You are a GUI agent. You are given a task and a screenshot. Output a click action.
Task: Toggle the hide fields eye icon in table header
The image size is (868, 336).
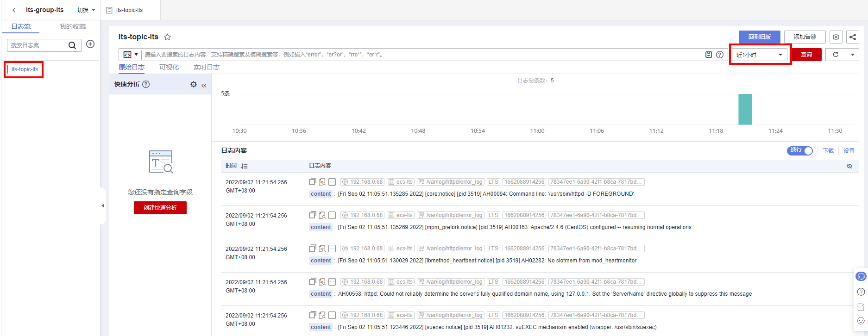click(849, 166)
